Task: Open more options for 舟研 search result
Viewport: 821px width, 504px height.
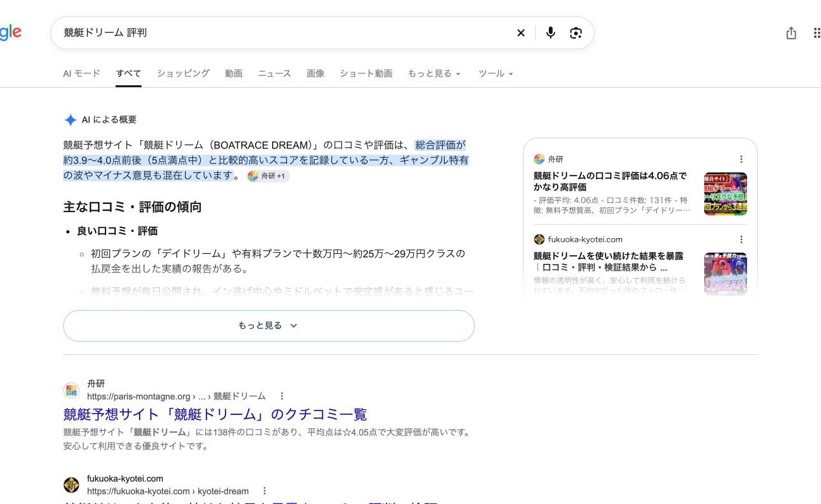Action: point(282,396)
